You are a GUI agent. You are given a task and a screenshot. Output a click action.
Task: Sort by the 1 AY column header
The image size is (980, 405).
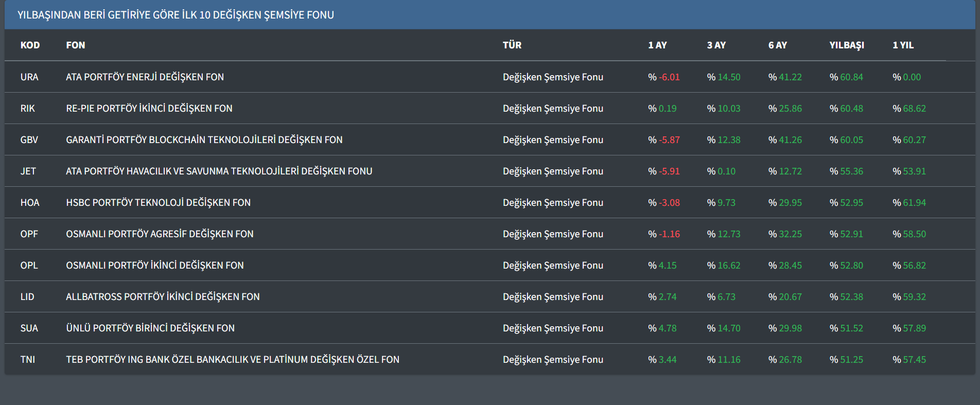[x=657, y=45]
